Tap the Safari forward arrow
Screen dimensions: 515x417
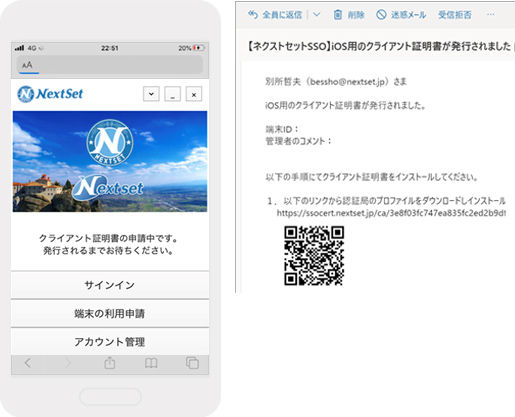(x=68, y=363)
